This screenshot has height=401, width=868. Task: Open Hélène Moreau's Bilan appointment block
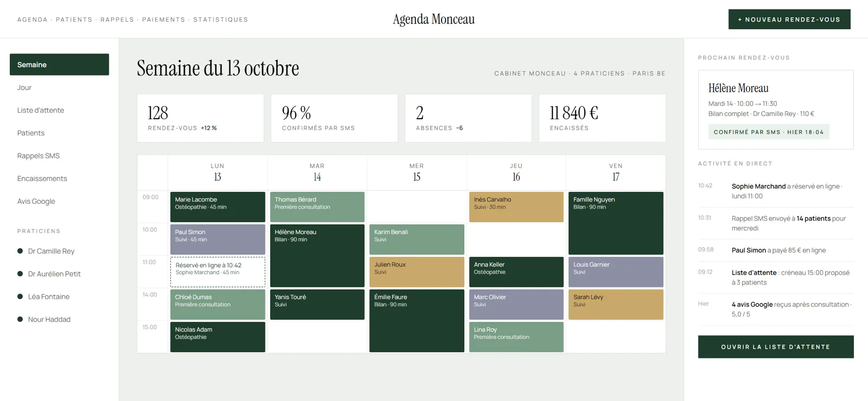[317, 256]
